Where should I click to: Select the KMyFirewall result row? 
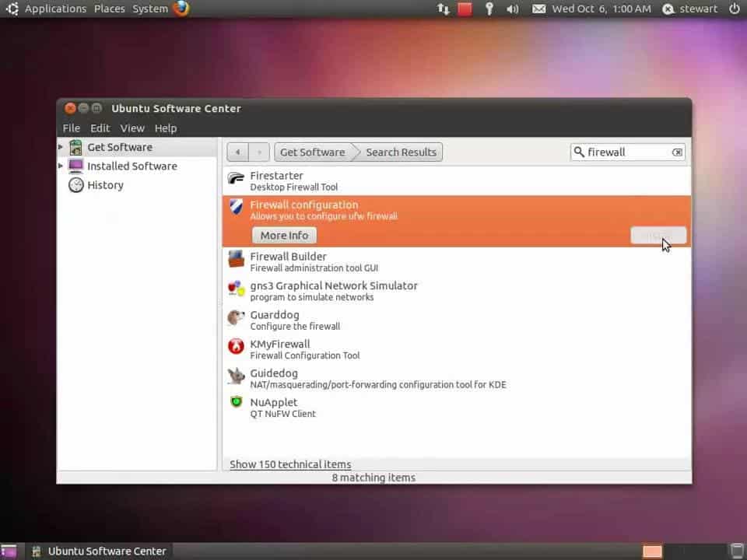pos(457,349)
